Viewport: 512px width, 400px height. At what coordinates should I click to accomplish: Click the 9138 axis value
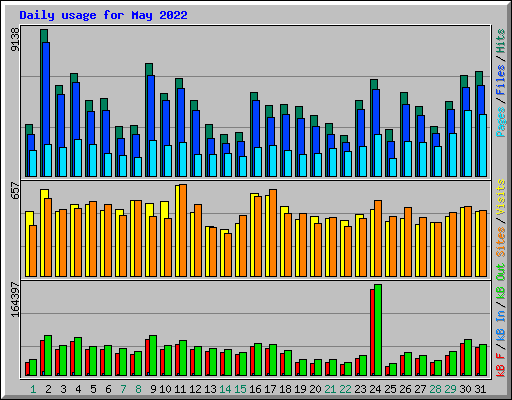(15, 40)
